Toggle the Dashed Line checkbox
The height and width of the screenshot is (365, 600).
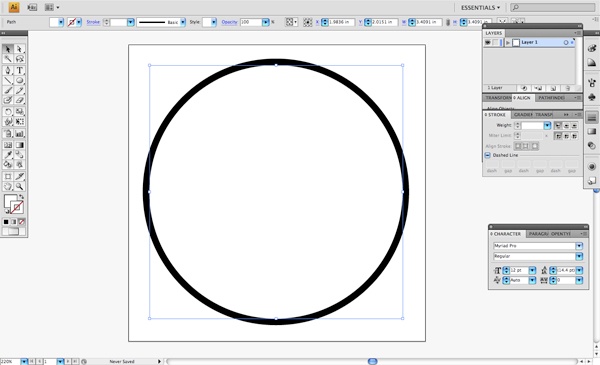coord(488,155)
